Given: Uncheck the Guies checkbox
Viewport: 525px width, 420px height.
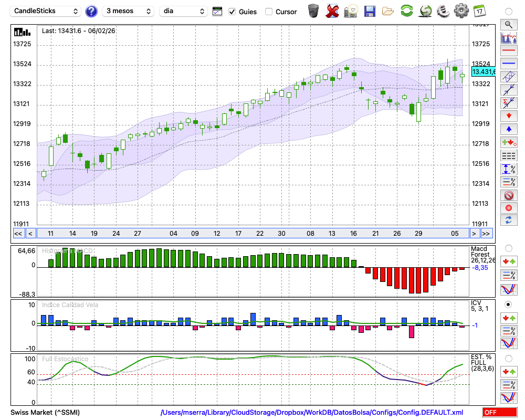Looking at the screenshot, I should click(x=232, y=12).
